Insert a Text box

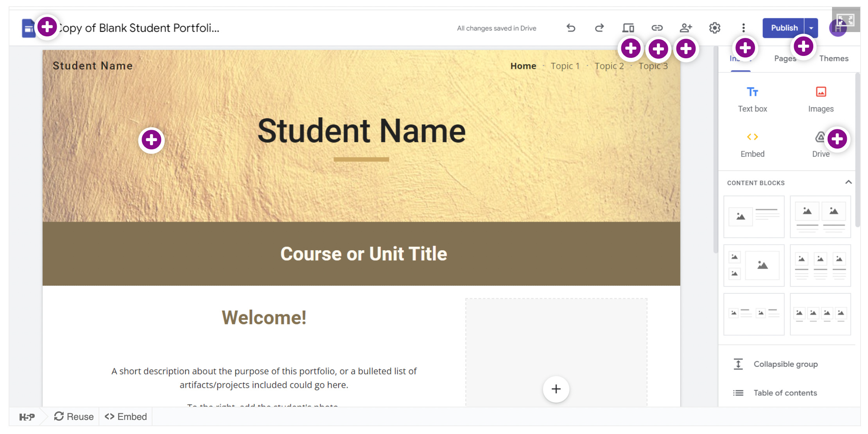click(752, 99)
